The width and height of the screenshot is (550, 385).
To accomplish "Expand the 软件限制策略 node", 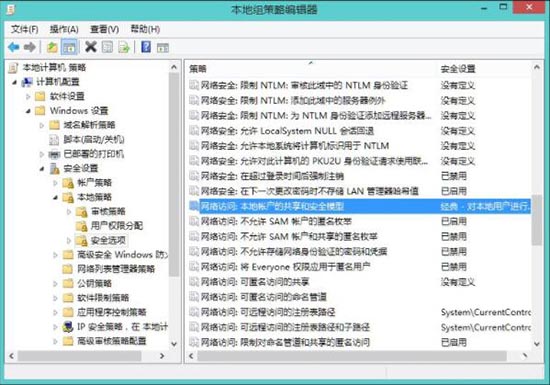I will [55, 298].
